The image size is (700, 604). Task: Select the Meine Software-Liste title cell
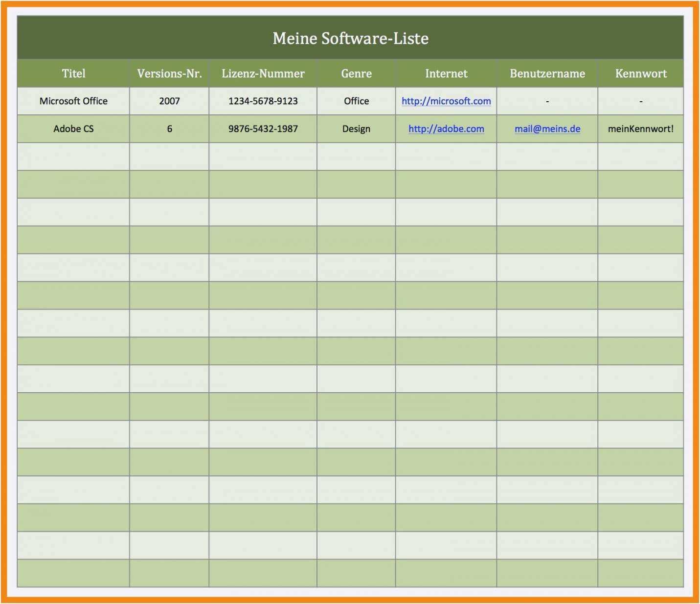coord(350,38)
